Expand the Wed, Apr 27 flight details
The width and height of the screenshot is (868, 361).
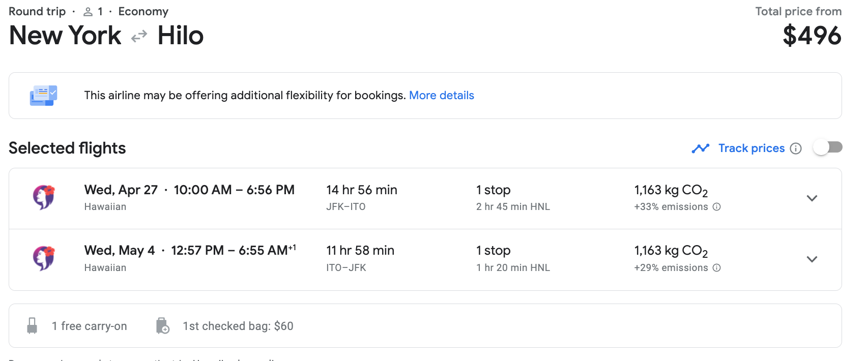pyautogui.click(x=812, y=198)
